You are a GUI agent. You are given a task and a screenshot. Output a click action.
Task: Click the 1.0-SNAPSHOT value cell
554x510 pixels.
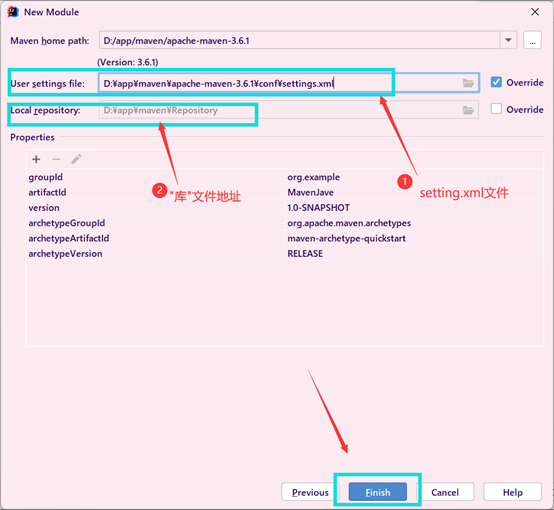413,207
